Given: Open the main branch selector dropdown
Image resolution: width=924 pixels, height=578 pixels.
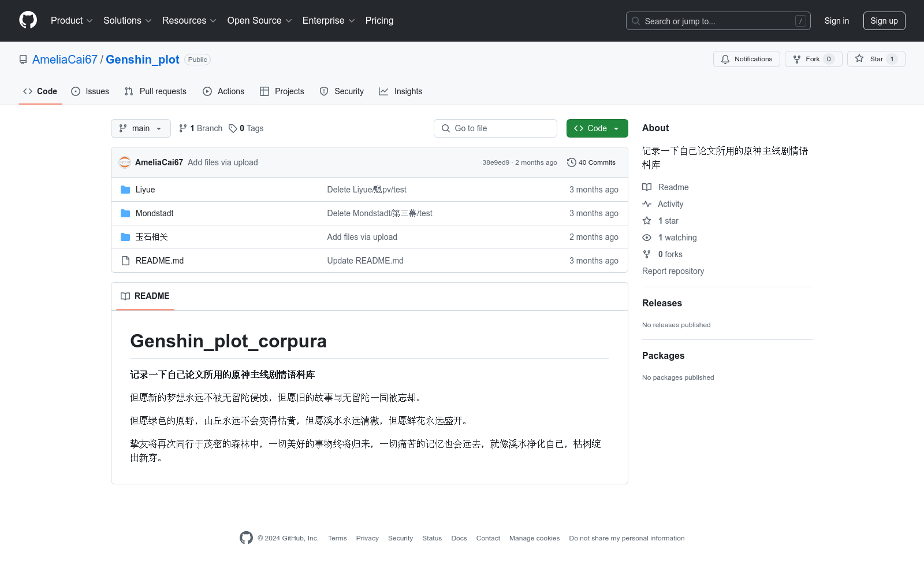Looking at the screenshot, I should [x=141, y=128].
